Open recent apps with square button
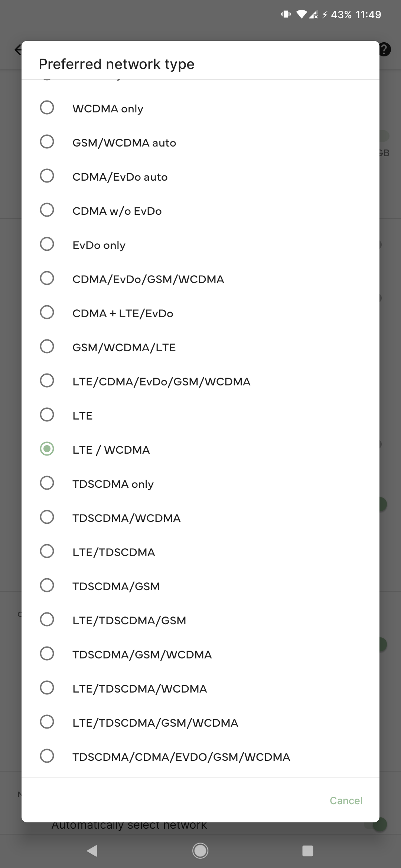Image resolution: width=401 pixels, height=868 pixels. 307,851
